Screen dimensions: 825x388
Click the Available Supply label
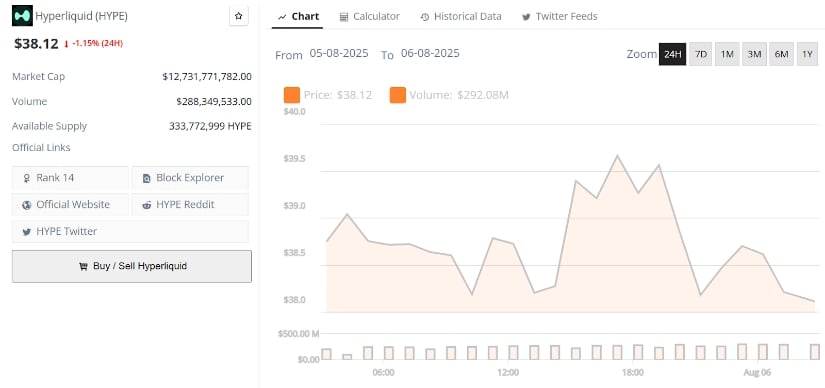(x=49, y=126)
